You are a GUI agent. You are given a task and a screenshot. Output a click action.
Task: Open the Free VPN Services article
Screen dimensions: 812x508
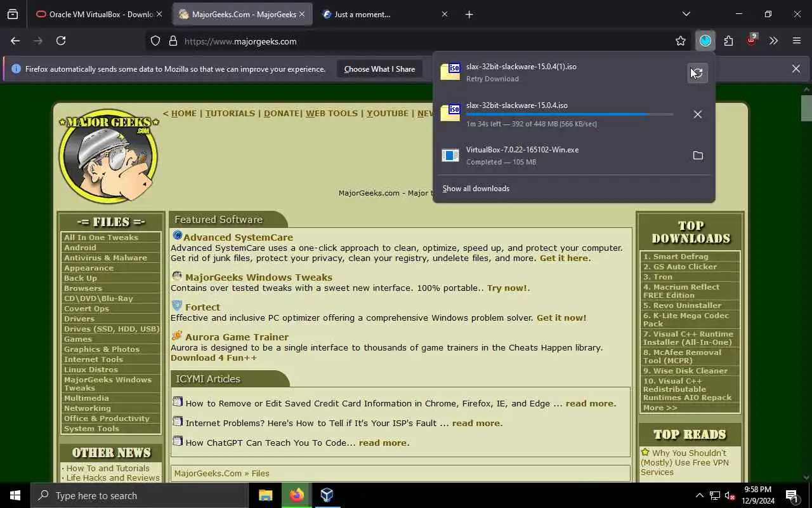[684, 462]
